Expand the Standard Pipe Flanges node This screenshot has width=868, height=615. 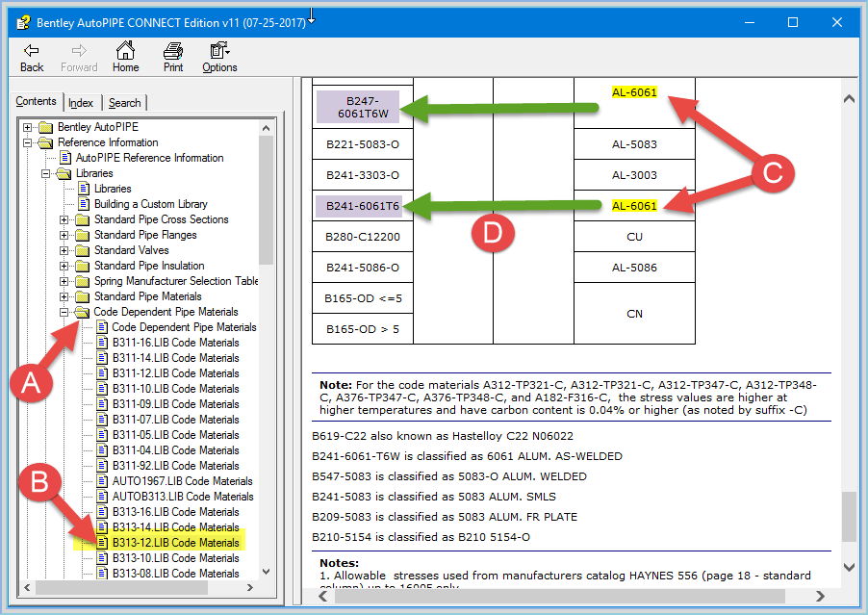[64, 235]
